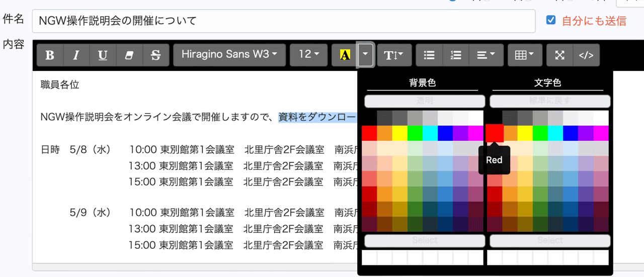Screen dimensions: 644x277
Task: Insert an ordered numbered list
Action: point(456,55)
